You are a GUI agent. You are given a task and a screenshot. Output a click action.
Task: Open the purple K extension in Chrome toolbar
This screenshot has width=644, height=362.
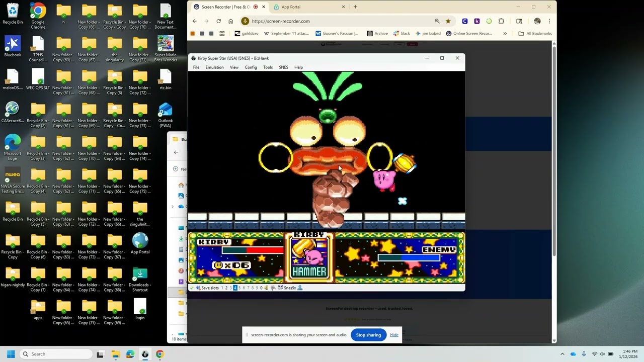pos(477,21)
